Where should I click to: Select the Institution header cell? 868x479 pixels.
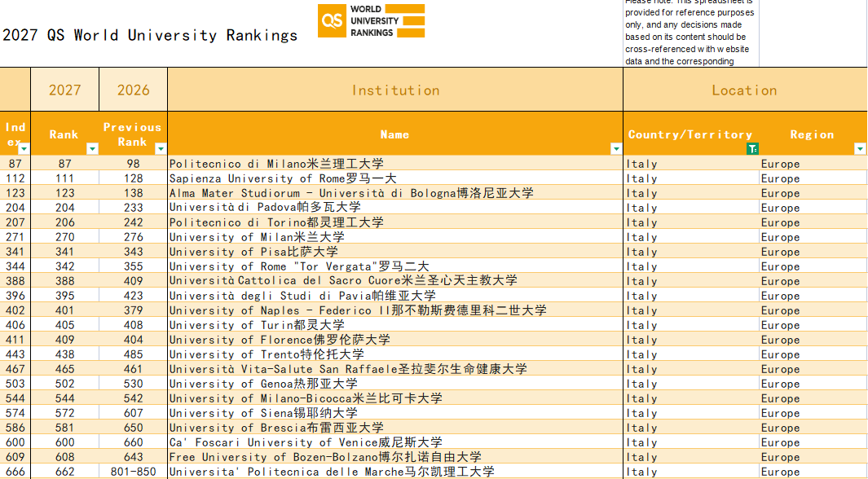(x=395, y=90)
